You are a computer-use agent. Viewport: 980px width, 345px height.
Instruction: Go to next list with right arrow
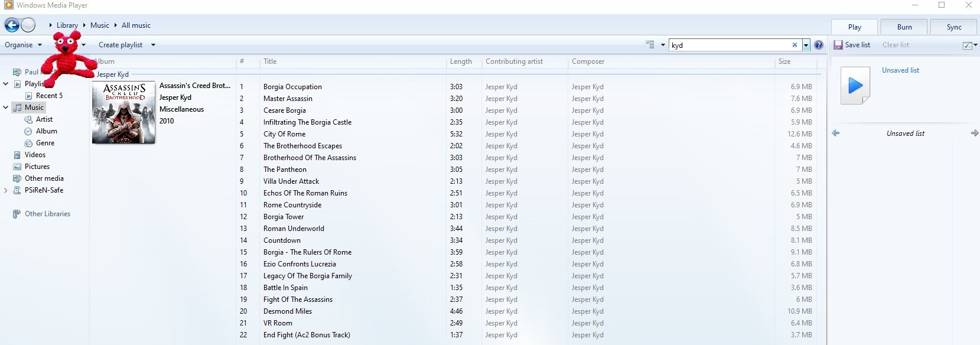975,134
